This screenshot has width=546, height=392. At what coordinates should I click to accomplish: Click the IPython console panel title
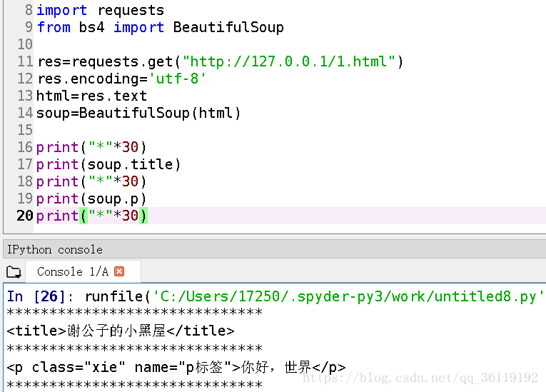point(55,249)
